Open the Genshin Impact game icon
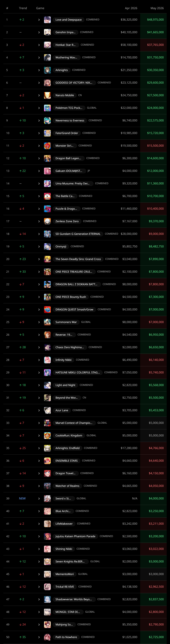This screenshot has height=644, width=170. 47,32
